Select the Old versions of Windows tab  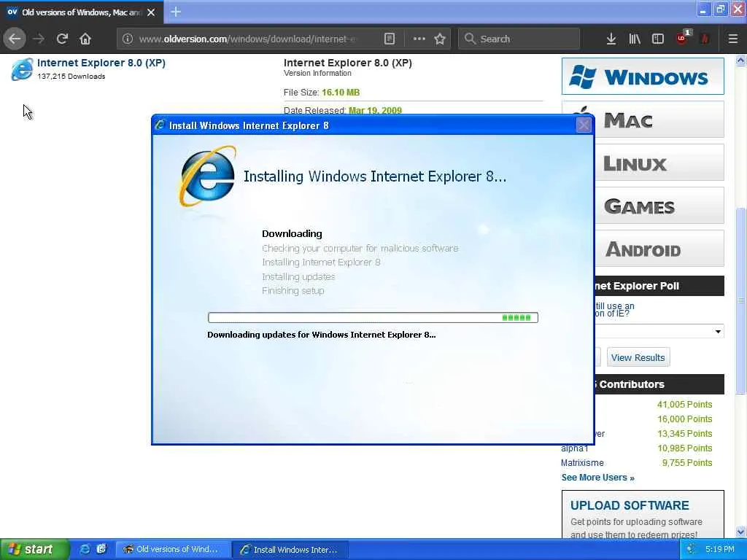pos(81,12)
